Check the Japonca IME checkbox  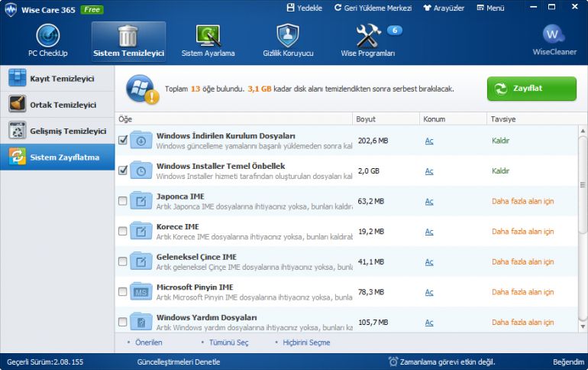coord(123,201)
